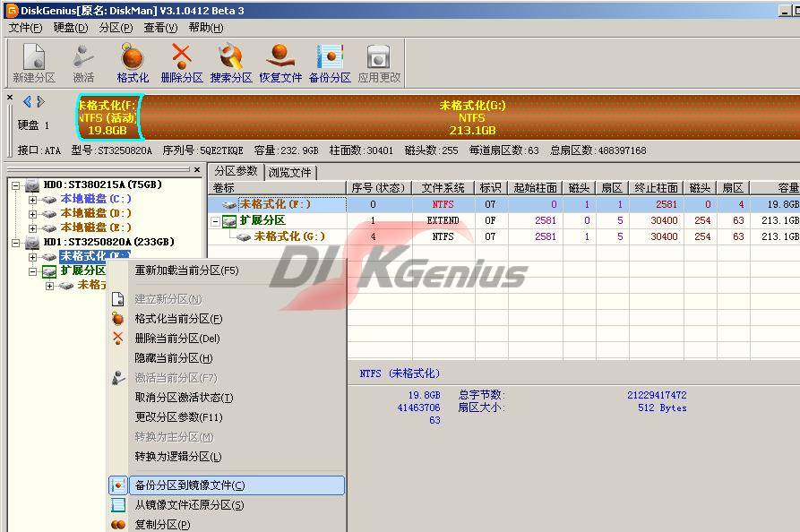
Task: Expand 本地磁盘(E:) tree node
Action: coord(32,228)
